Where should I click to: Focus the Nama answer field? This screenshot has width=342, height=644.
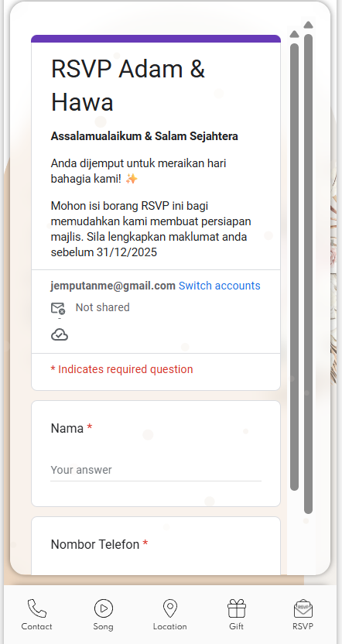click(156, 471)
